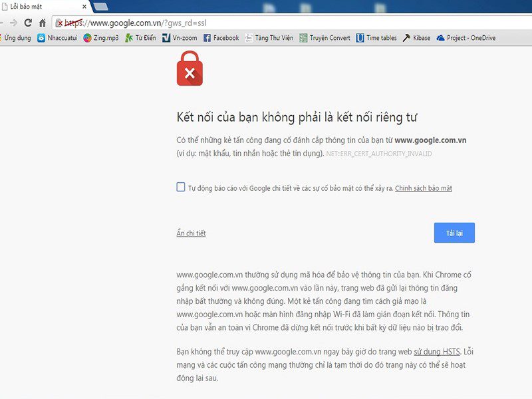The width and height of the screenshot is (532, 399).
Task: Open the Chính sách bảo mật link
Action: [424, 188]
